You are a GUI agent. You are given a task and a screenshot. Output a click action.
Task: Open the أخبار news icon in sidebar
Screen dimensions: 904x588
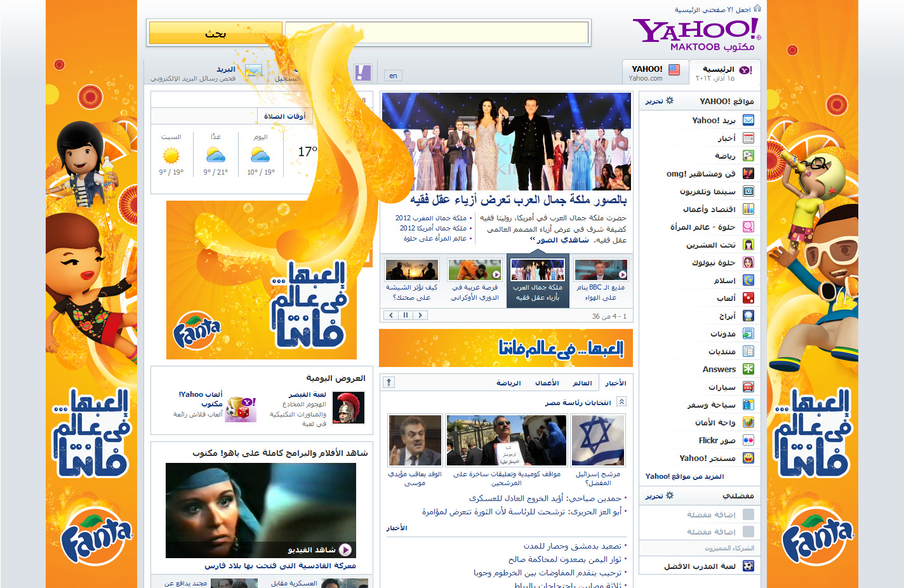coord(748,138)
